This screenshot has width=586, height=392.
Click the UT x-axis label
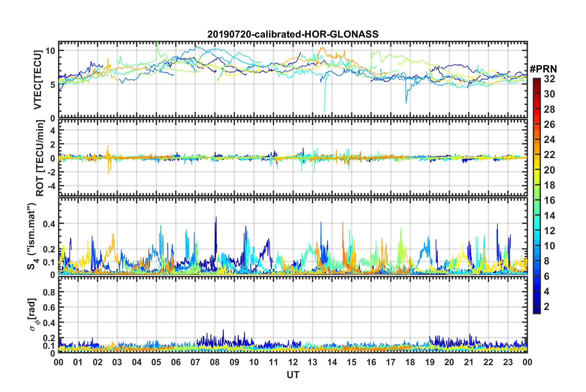tap(293, 375)
